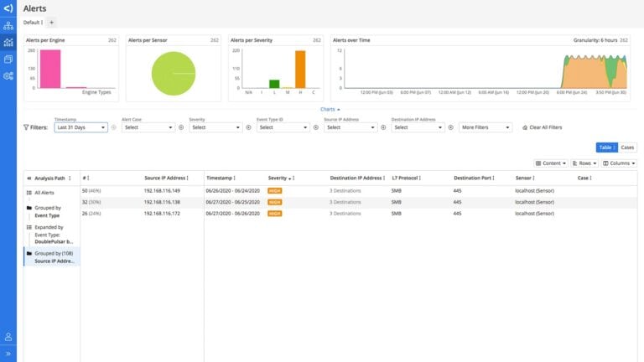Open the Content dropdown
The image size is (644, 362).
(551, 163)
